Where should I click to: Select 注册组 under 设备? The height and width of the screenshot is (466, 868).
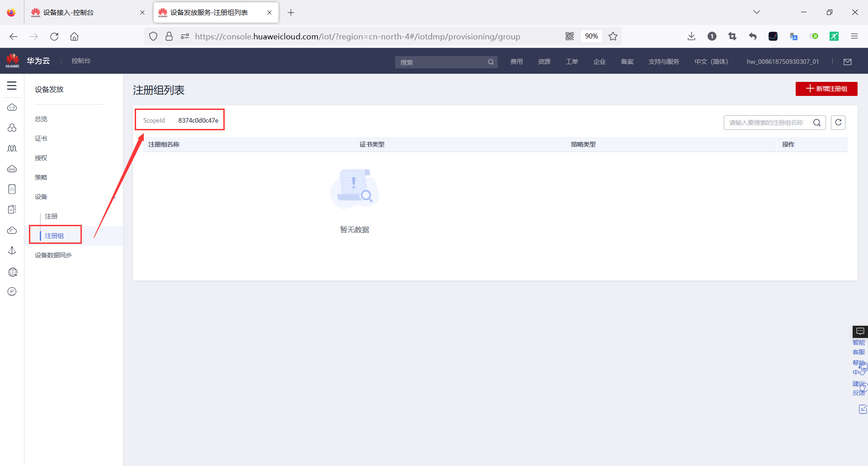point(54,236)
